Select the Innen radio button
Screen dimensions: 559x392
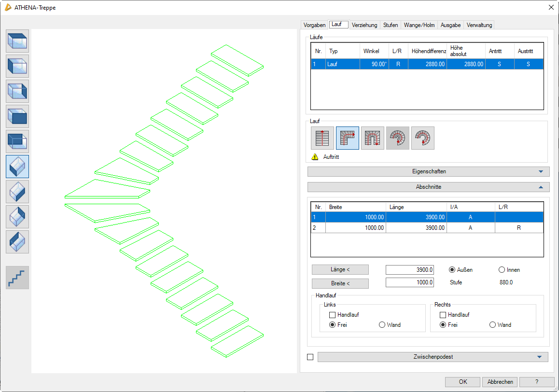(x=502, y=270)
